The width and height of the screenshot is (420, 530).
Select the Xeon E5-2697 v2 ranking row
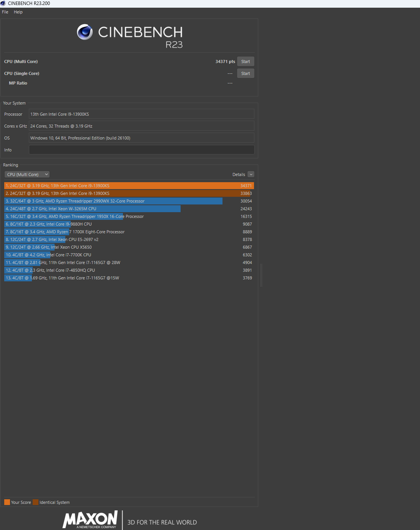coord(129,239)
